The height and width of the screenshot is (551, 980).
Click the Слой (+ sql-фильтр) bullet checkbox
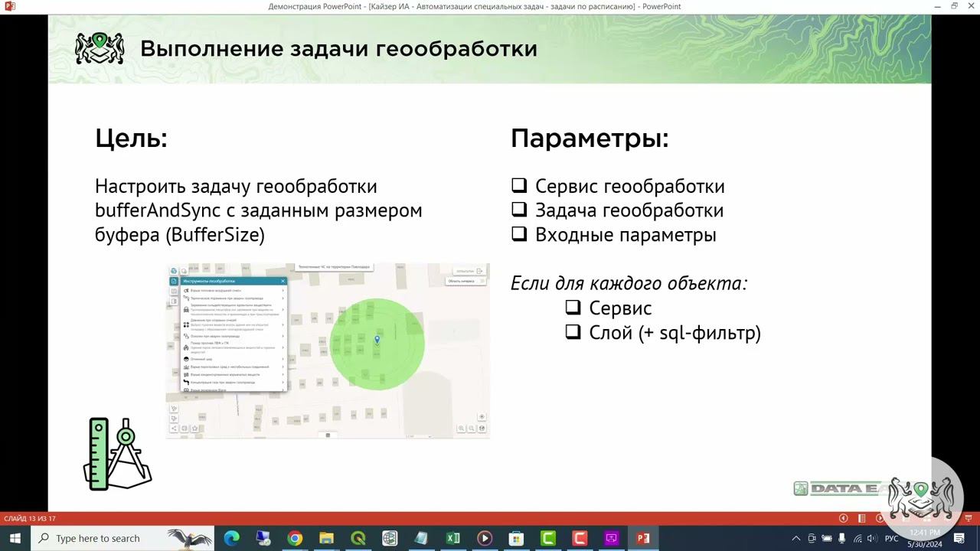click(573, 331)
